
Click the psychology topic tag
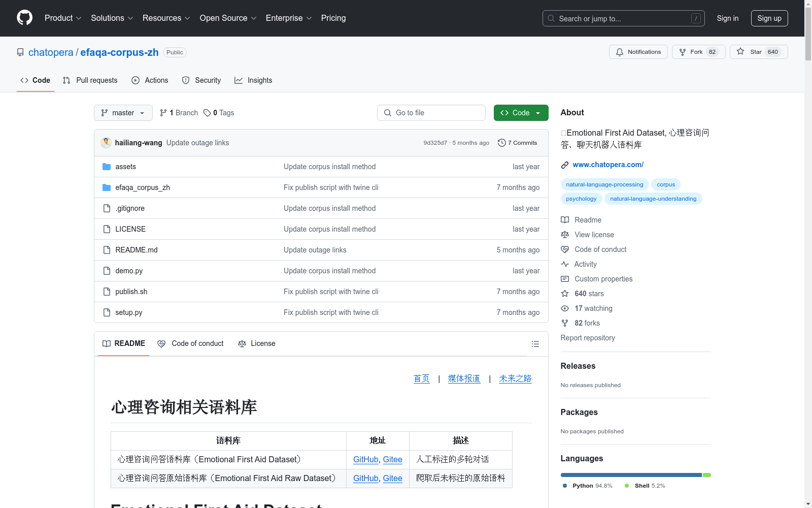pyautogui.click(x=581, y=199)
